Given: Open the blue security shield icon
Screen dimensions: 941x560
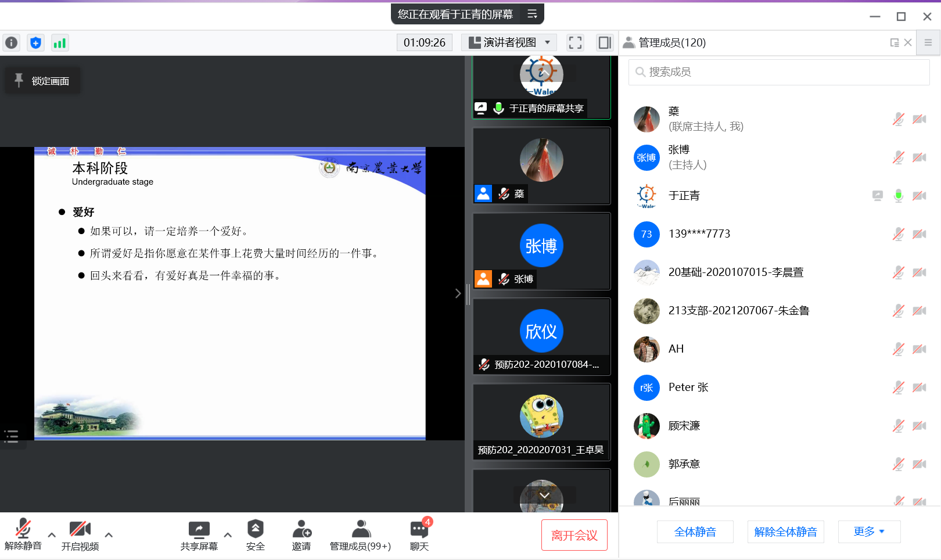Looking at the screenshot, I should (35, 43).
